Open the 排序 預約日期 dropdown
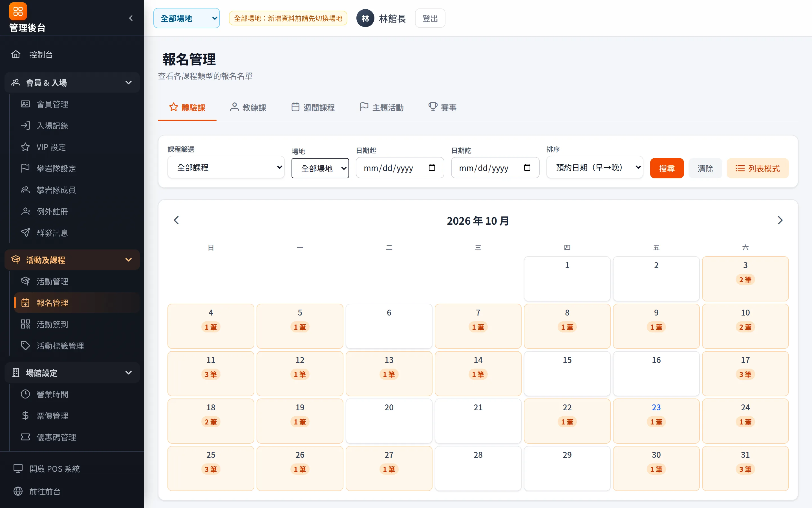Screen dimensions: 812x508 click(595, 167)
